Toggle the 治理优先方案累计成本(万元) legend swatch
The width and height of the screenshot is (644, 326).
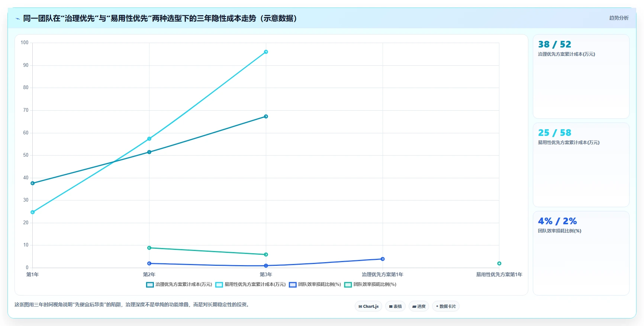pyautogui.click(x=150, y=285)
